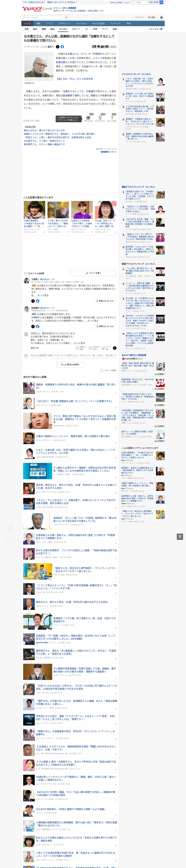Select the ライブ main tab
186x868 pixels.
pyautogui.click(x=49, y=24)
